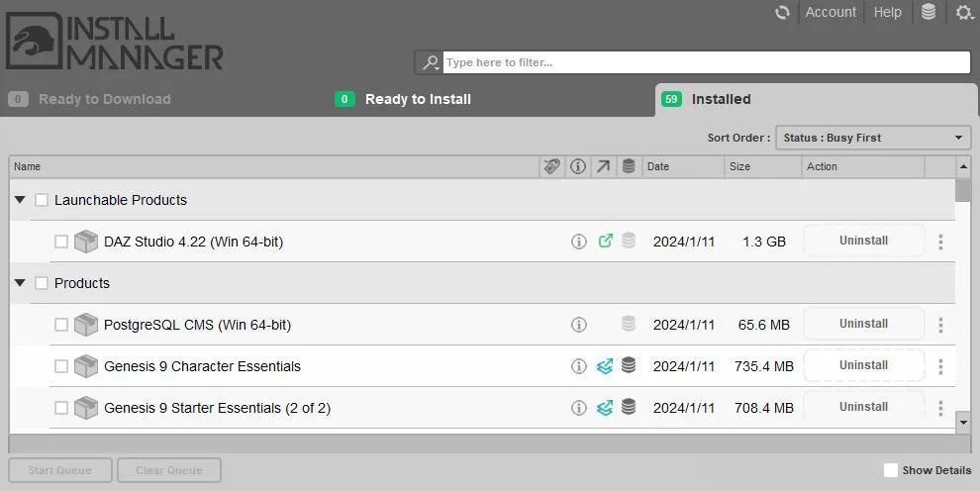
Task: Click the database icon in top bar
Action: coord(929,12)
